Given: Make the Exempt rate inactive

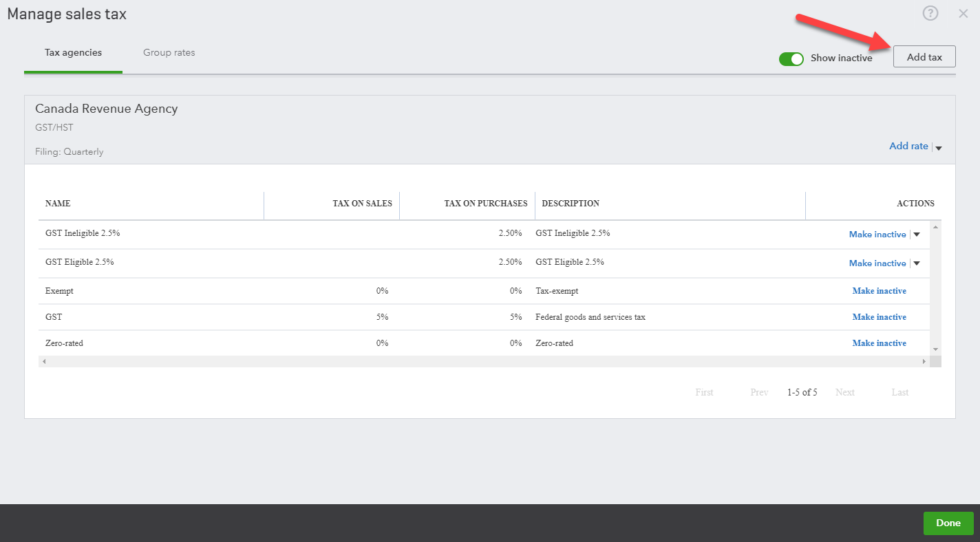Looking at the screenshot, I should [879, 290].
